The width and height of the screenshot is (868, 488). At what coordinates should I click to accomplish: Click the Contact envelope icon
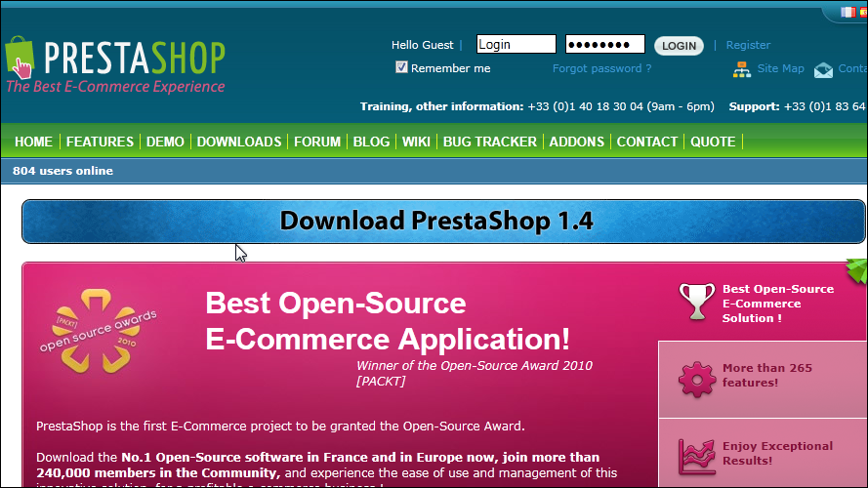point(823,70)
